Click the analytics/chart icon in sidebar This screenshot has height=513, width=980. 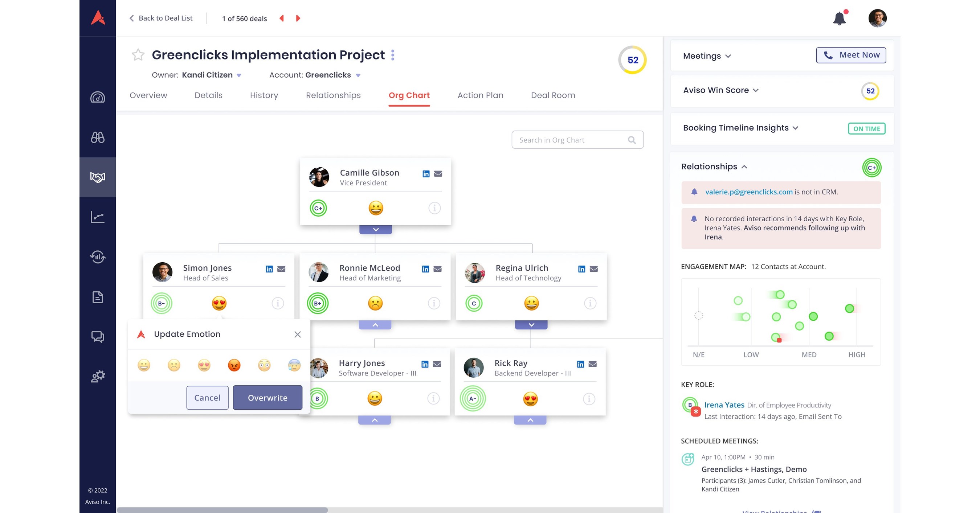tap(98, 217)
